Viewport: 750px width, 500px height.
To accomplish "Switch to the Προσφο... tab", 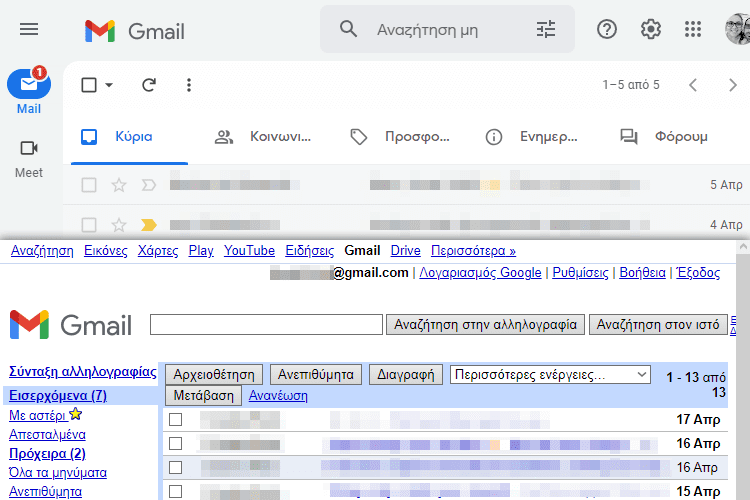I will click(400, 137).
